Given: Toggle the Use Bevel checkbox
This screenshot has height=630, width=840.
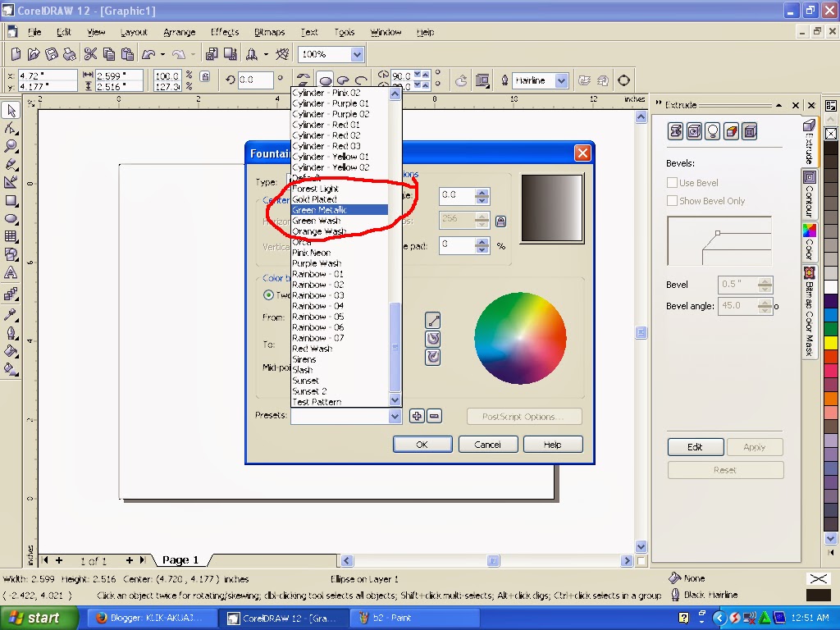Looking at the screenshot, I should 672,183.
